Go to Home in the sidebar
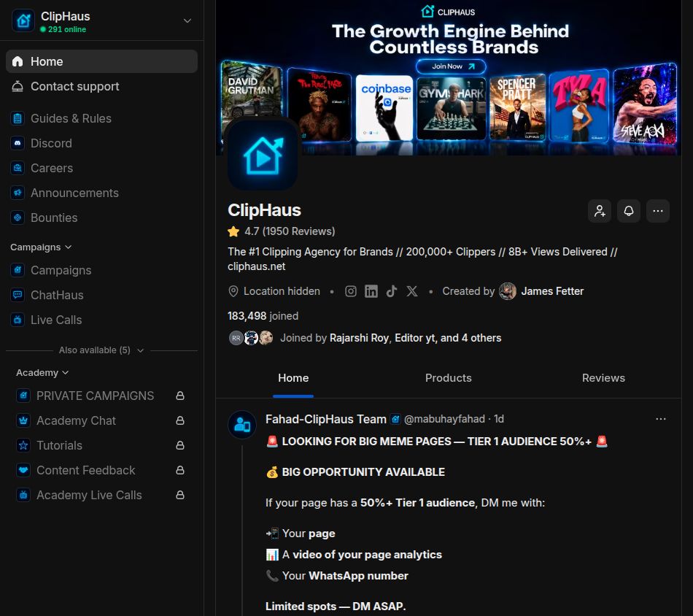The width and height of the screenshot is (693, 616). 101,61
